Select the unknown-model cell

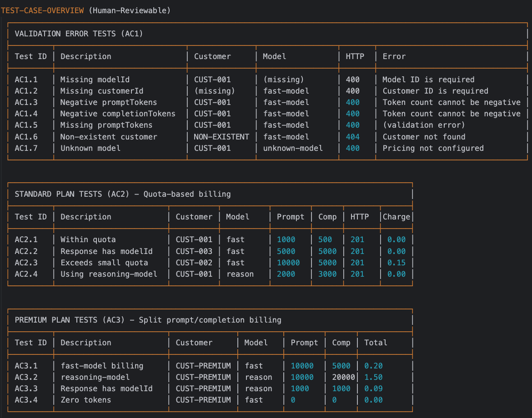click(x=293, y=148)
